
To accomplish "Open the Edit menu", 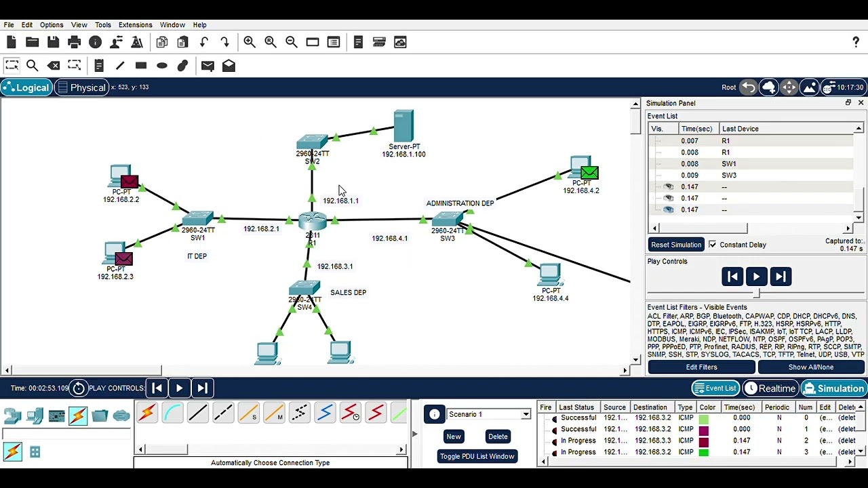I will [27, 25].
